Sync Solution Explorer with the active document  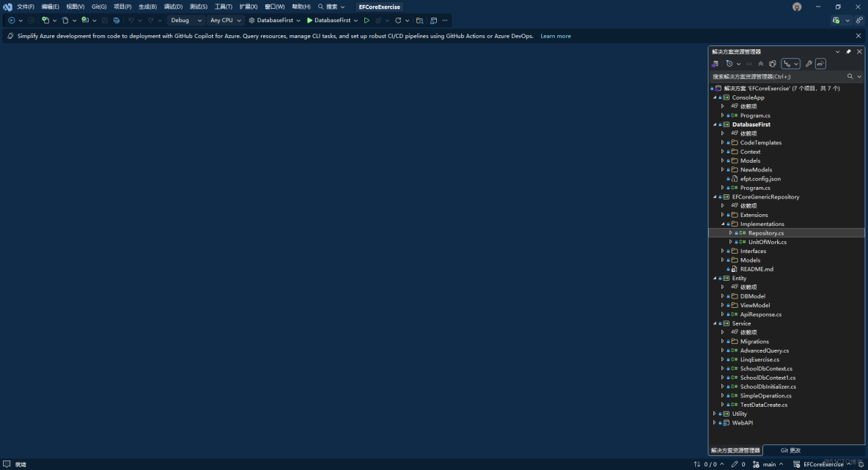pos(749,63)
